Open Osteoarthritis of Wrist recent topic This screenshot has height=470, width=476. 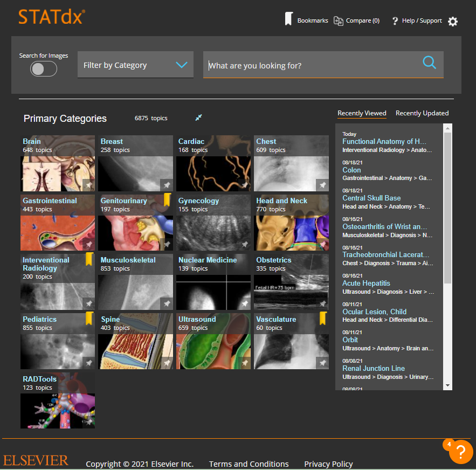384,227
